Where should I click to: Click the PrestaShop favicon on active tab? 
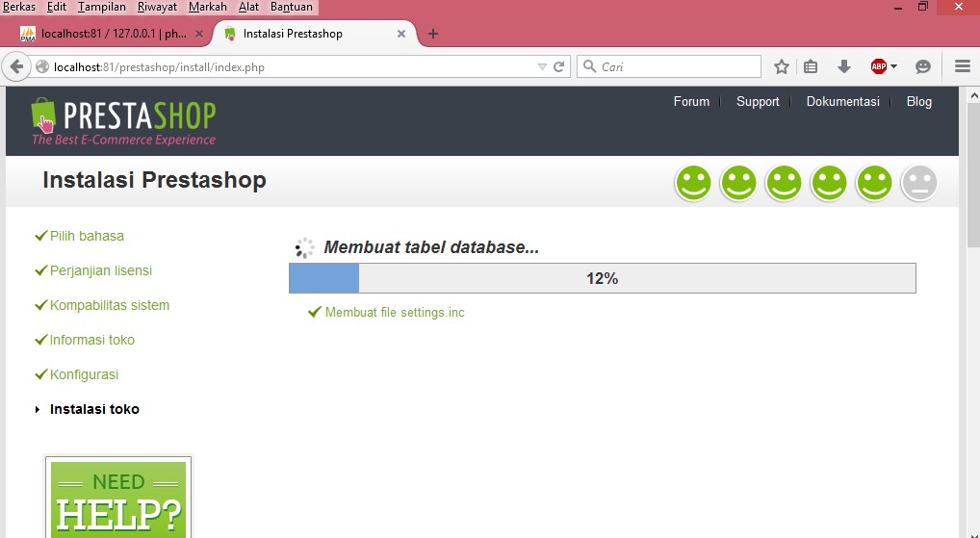click(230, 34)
